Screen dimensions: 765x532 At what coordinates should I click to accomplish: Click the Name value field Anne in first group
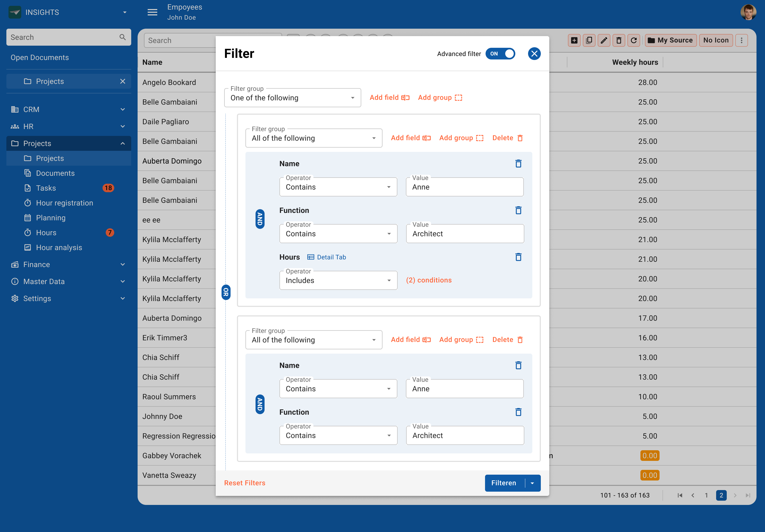(465, 187)
